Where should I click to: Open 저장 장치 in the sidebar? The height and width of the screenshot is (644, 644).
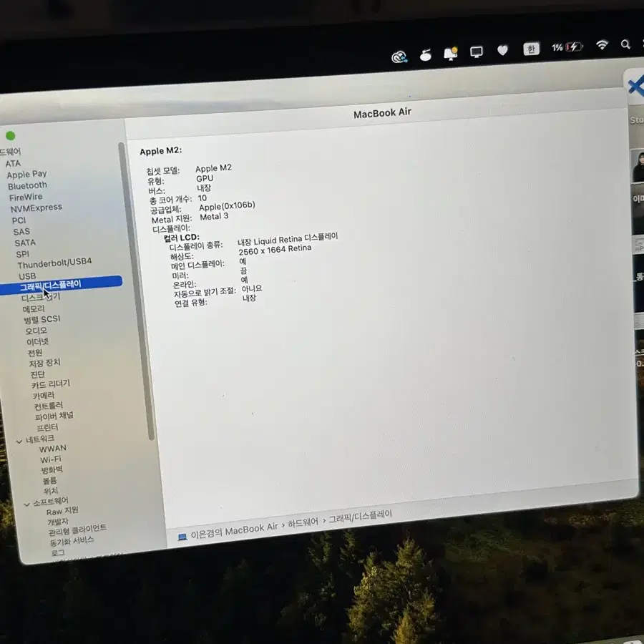(x=45, y=363)
